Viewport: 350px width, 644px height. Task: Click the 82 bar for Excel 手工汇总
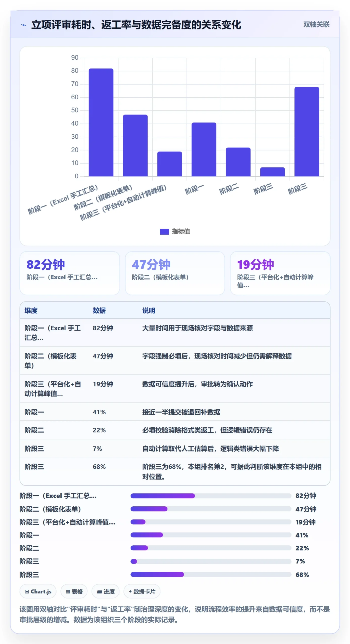101,122
